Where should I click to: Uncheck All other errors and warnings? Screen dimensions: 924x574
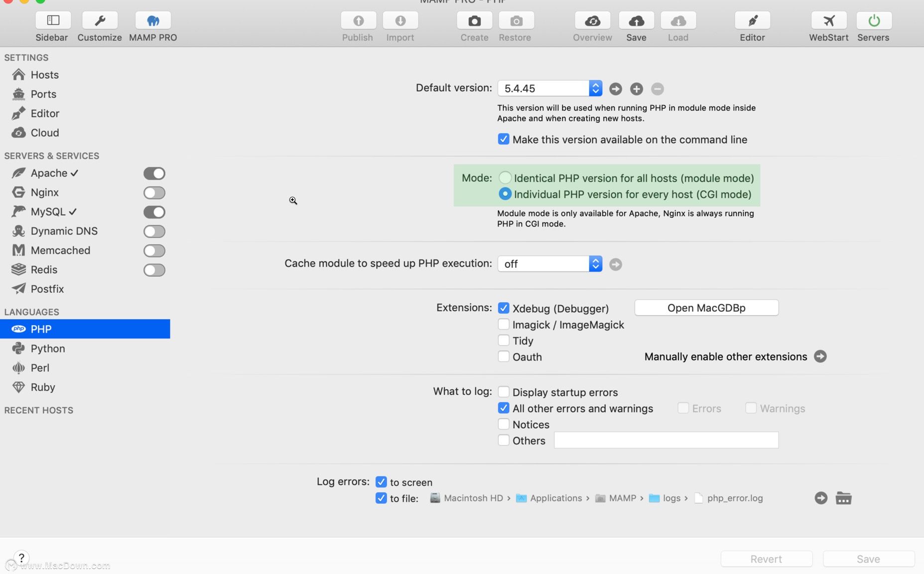[x=504, y=408]
